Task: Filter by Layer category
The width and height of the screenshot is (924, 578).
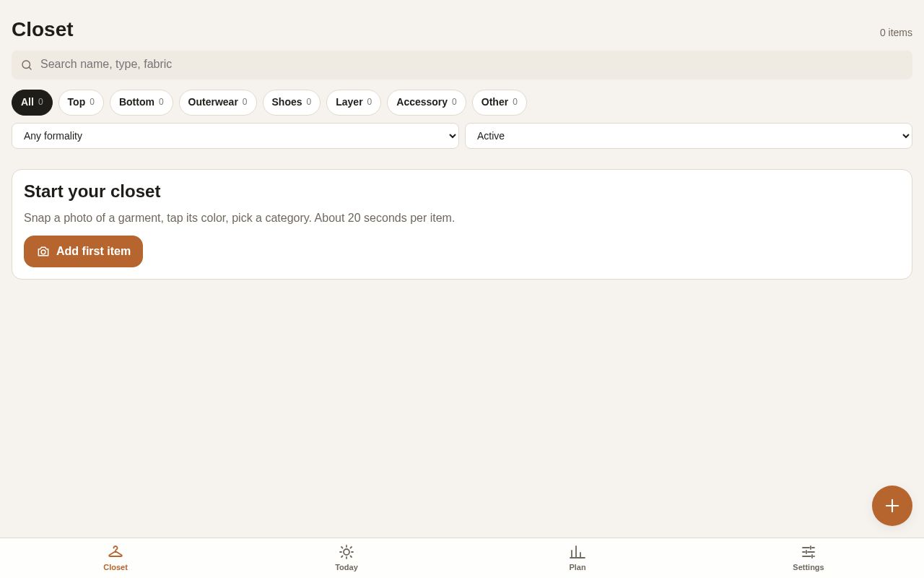Action: [x=354, y=103]
